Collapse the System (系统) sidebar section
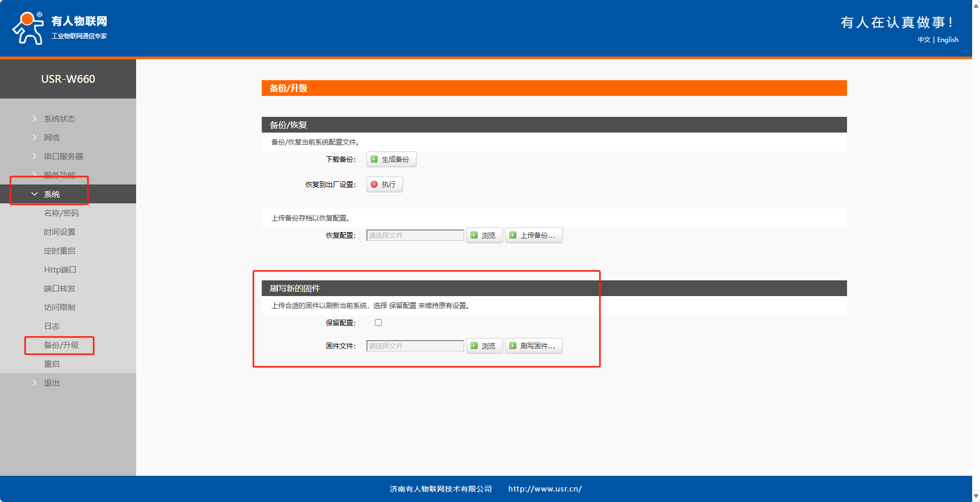 coord(51,194)
